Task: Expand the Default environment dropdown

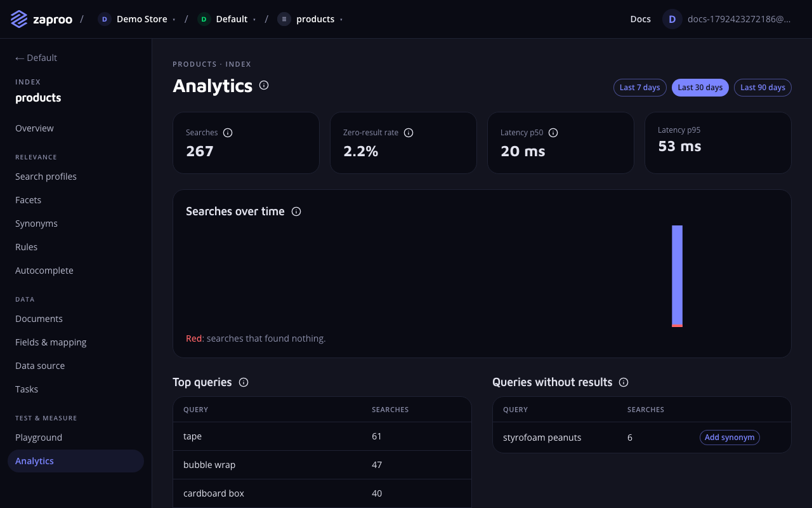Action: point(254,20)
